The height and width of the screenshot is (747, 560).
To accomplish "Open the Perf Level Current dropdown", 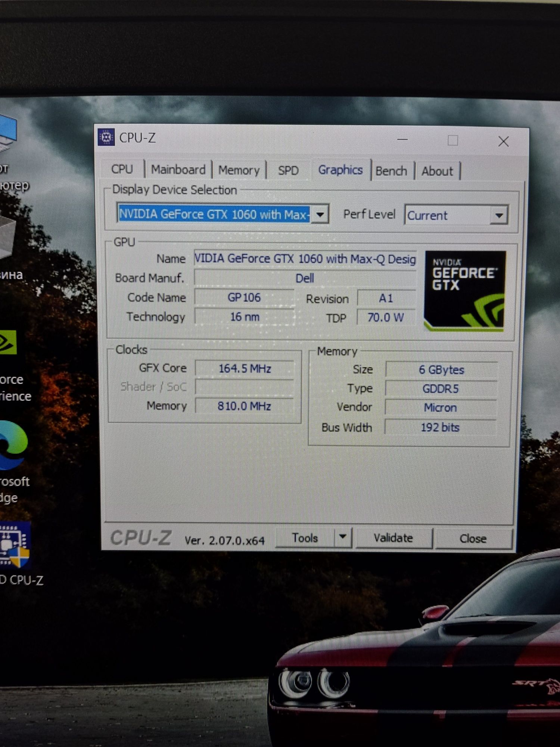I will coord(456,215).
